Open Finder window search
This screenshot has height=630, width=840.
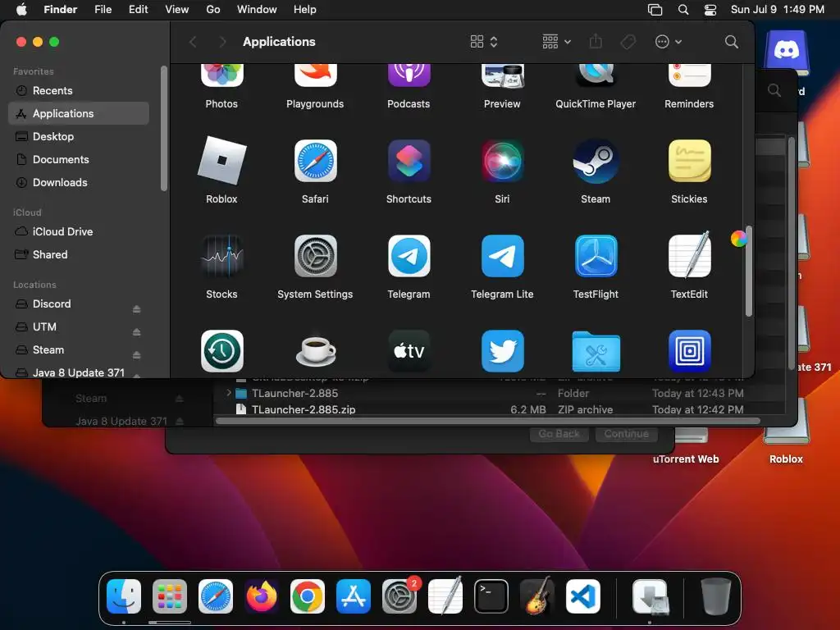(731, 41)
